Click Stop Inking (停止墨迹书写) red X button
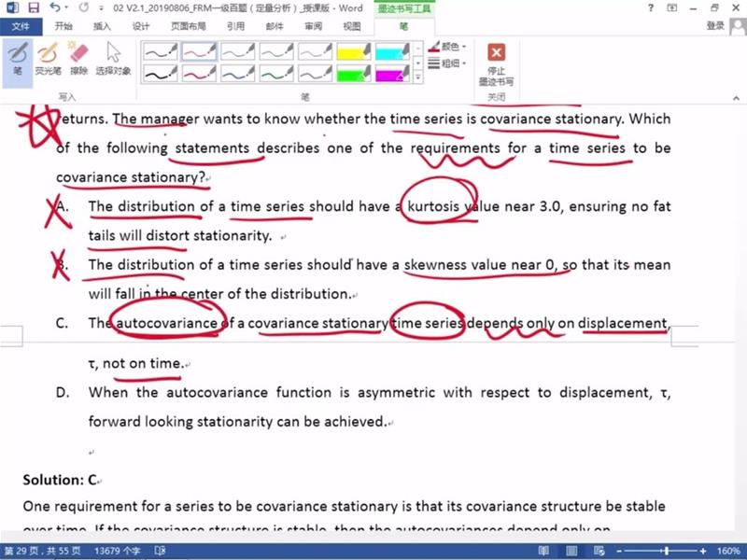Viewport: 747px width, 560px height. [x=497, y=64]
